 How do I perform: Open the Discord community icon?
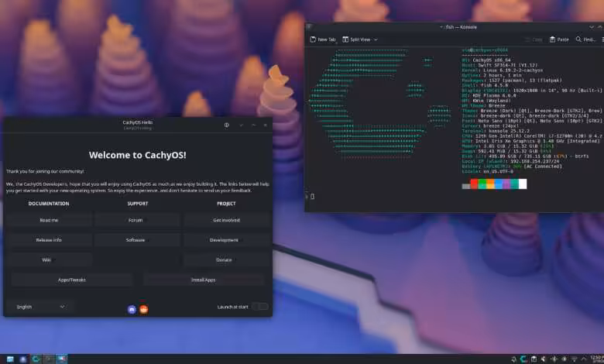coord(132,309)
